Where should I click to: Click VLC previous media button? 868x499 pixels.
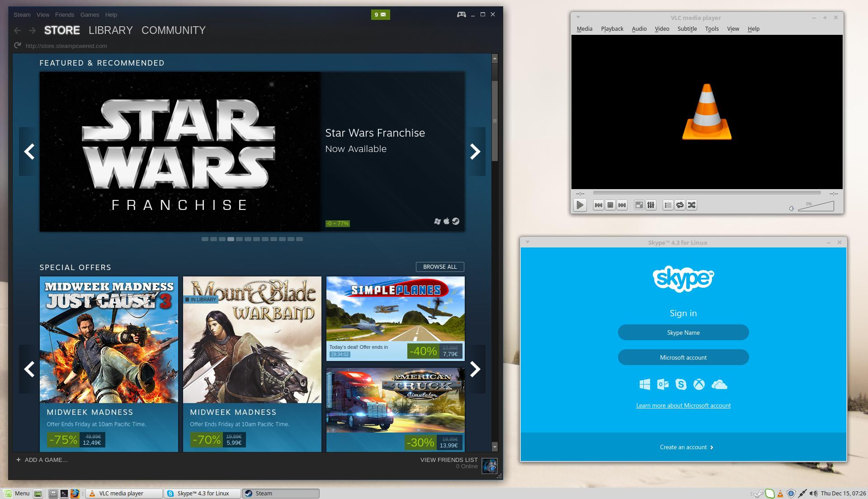(x=598, y=205)
